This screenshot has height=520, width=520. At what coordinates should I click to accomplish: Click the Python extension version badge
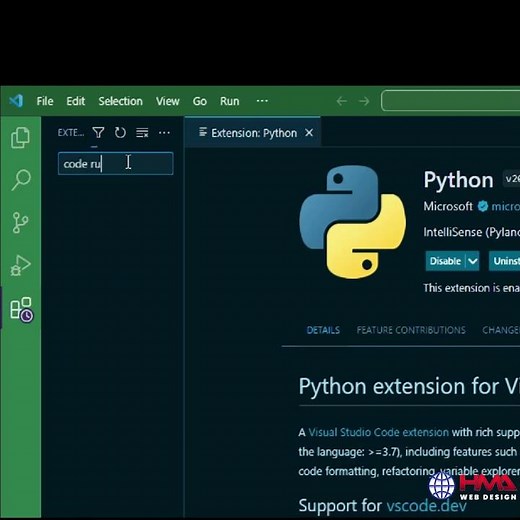512,179
